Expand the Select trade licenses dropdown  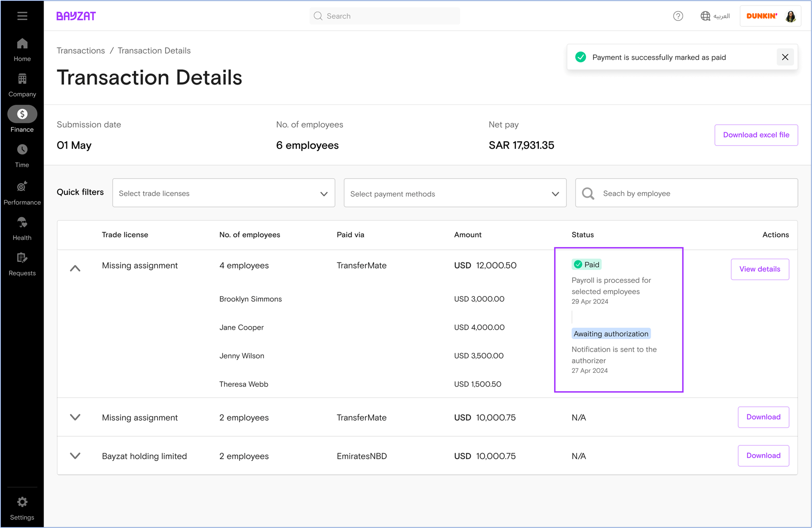pyautogui.click(x=224, y=193)
